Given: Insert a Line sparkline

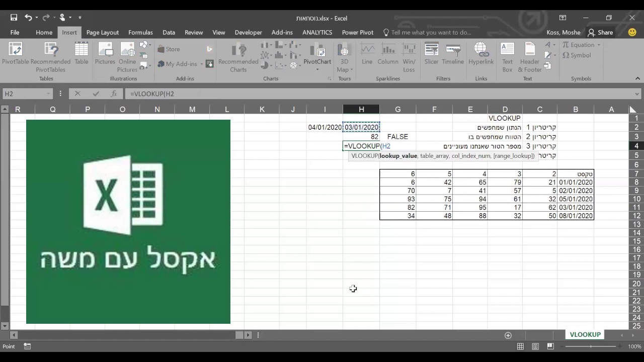Looking at the screenshot, I should (367, 54).
